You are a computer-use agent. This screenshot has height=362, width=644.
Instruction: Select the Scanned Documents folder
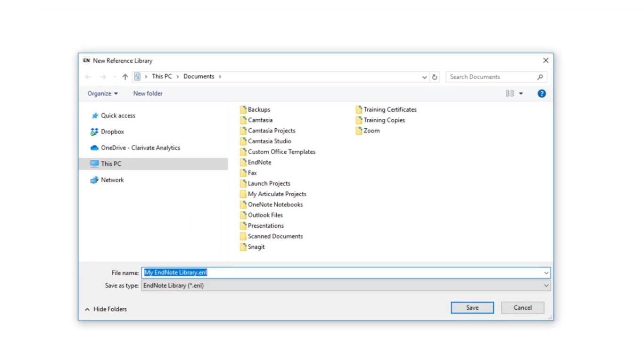[271, 236]
